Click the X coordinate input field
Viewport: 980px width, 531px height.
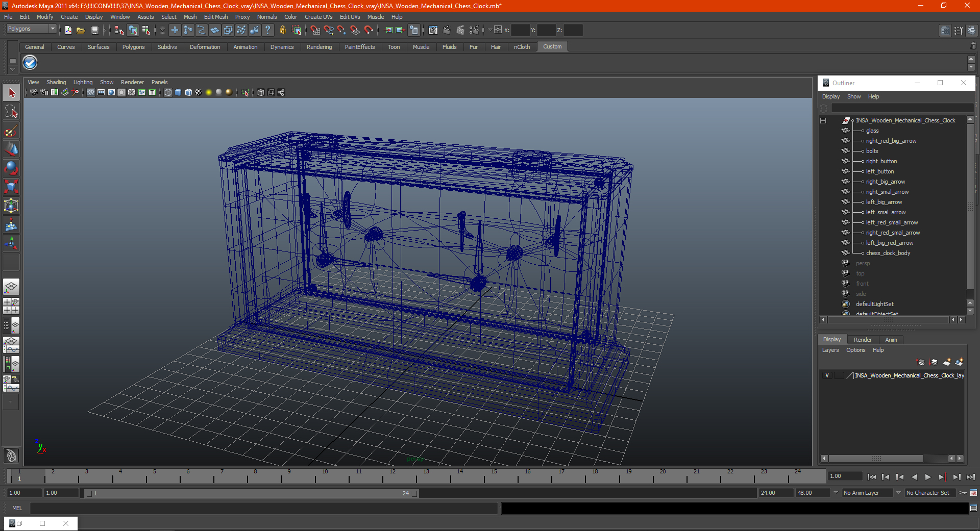520,30
